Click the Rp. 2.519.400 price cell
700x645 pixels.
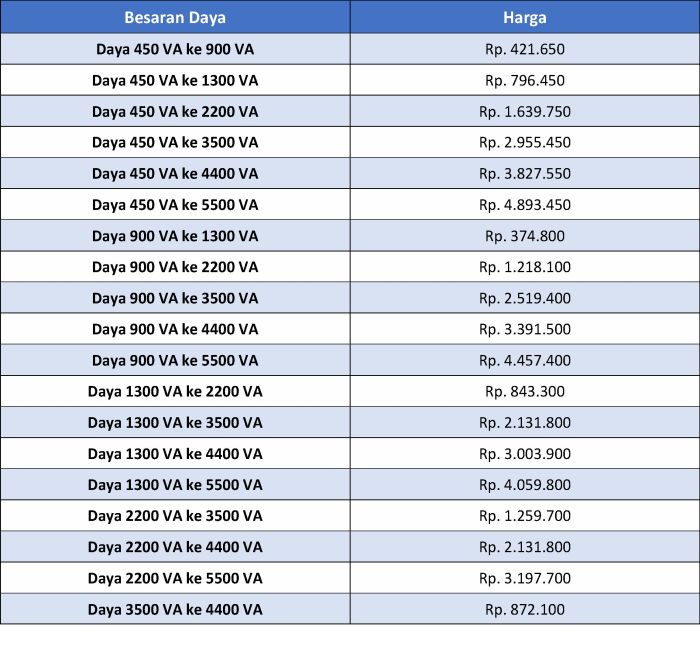click(524, 298)
